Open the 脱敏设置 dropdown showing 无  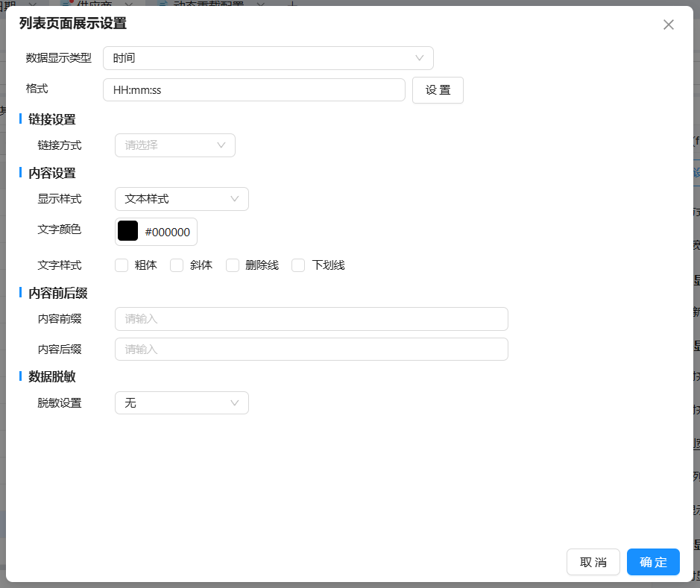point(182,403)
